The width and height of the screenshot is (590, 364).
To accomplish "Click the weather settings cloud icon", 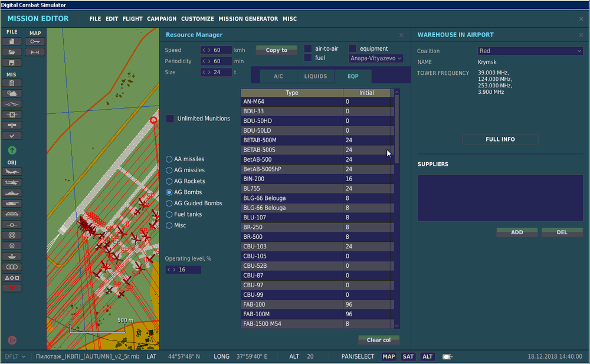I will point(12,93).
